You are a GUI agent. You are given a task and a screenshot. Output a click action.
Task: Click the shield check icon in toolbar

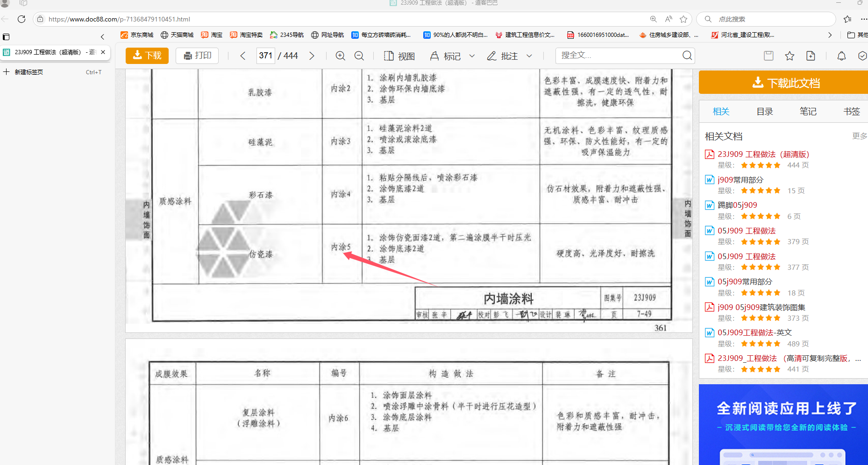coord(862,56)
